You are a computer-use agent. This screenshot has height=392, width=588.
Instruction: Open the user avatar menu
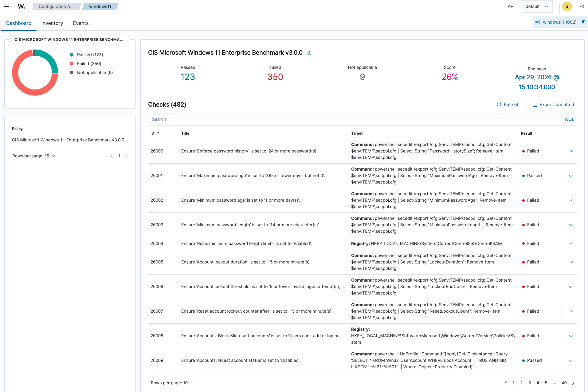(x=567, y=6)
